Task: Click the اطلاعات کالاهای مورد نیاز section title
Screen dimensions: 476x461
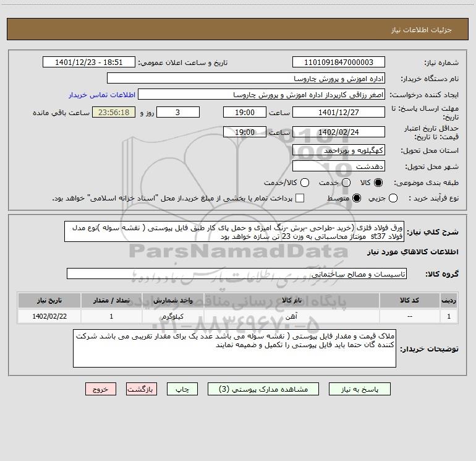Action: (413, 252)
